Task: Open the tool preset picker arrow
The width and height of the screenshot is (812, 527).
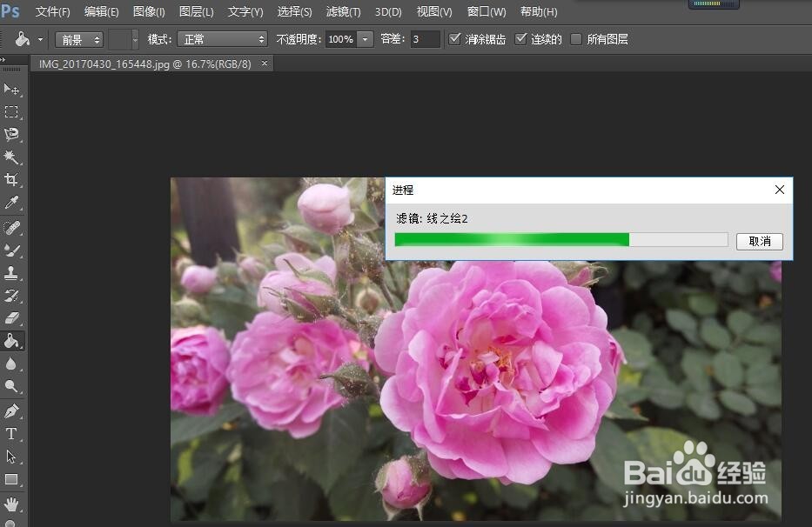Action: click(40, 39)
